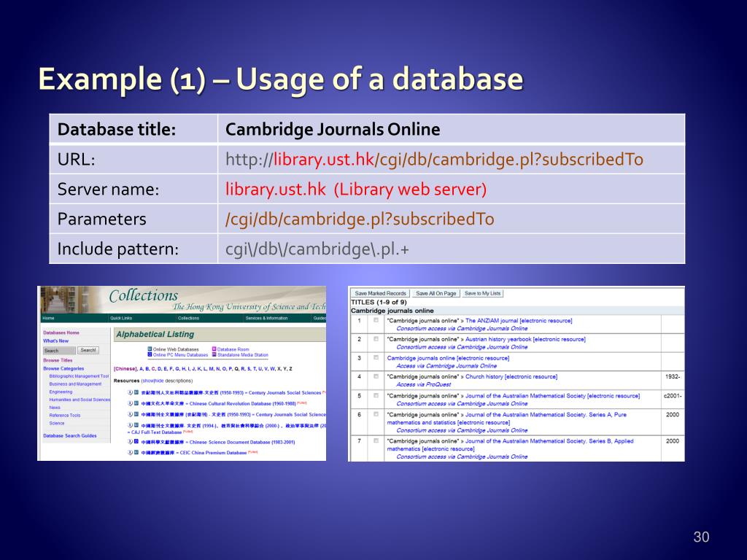This screenshot has width=747, height=560.
Task: Select Business and Management category
Action: pyautogui.click(x=75, y=384)
